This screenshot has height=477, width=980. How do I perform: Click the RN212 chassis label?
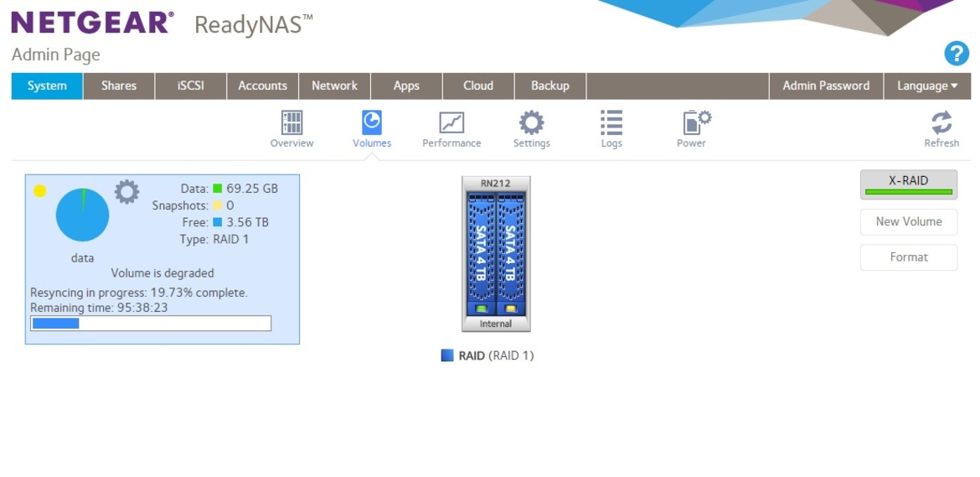click(x=496, y=184)
